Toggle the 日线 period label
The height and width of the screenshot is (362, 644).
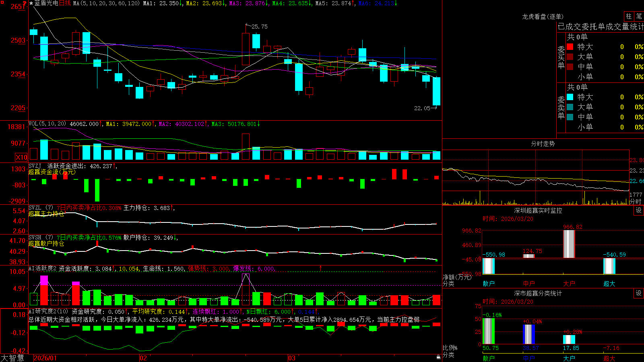(65, 3)
